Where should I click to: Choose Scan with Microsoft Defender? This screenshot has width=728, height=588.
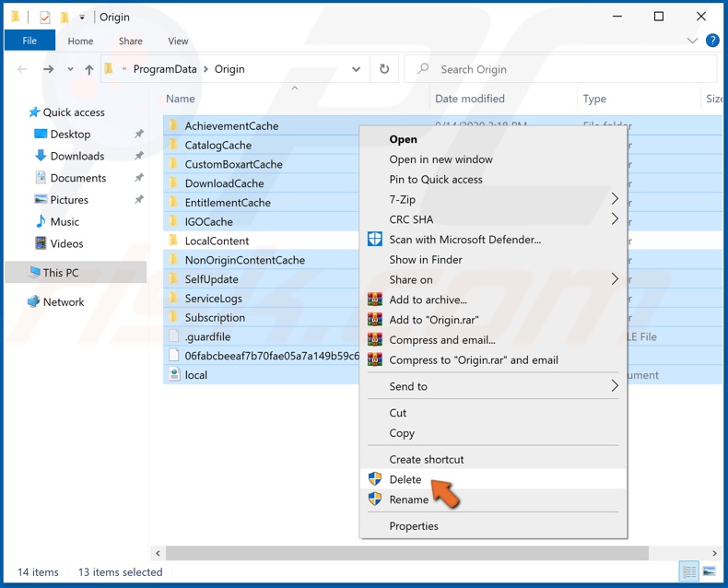(493, 240)
